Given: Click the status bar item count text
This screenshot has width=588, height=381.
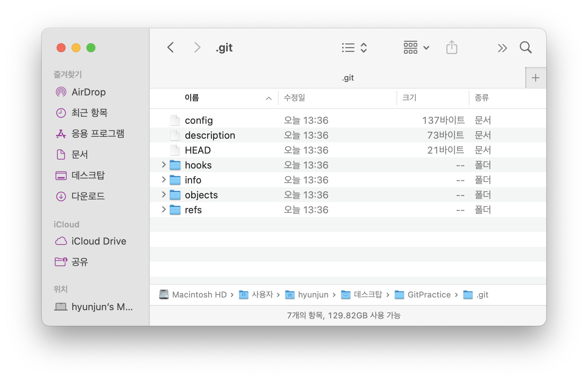Looking at the screenshot, I should click(x=344, y=315).
